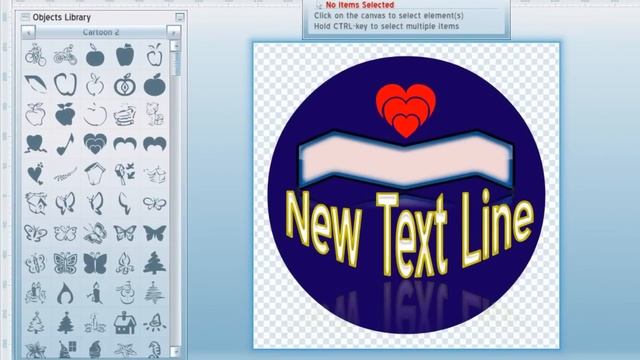Pick the ornate patterned butterfly beside campfire row

pyautogui.click(x=65, y=263)
